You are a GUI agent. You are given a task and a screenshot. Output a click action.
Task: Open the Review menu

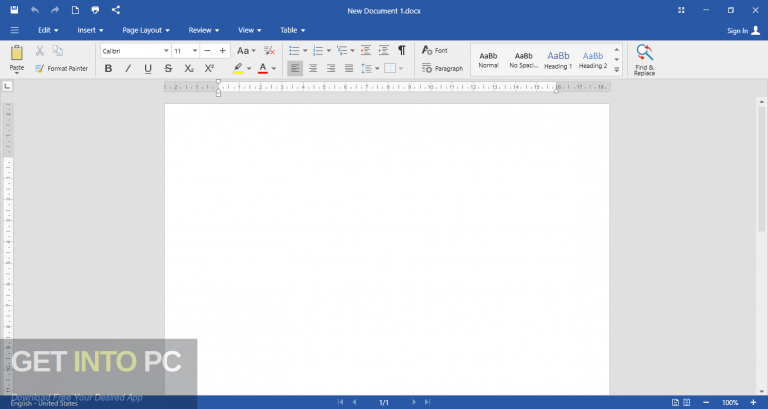[204, 30]
